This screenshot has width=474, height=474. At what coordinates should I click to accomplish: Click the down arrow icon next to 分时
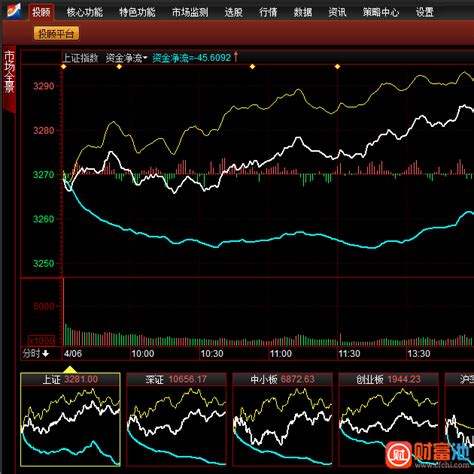45,354
